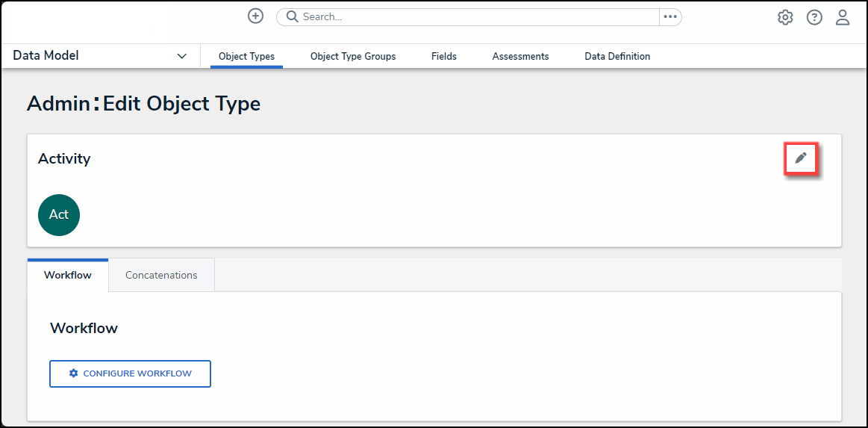Image resolution: width=868 pixels, height=428 pixels.
Task: Click the pencil edit icon for Activity
Action: (801, 158)
